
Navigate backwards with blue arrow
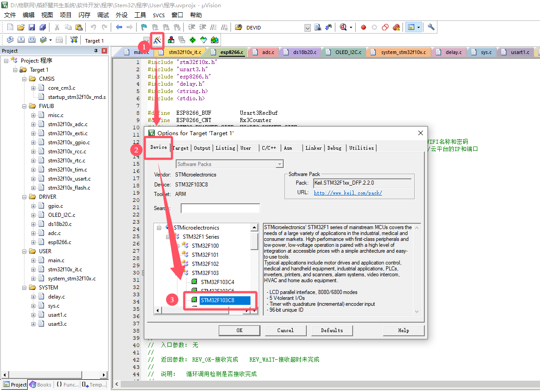point(119,27)
